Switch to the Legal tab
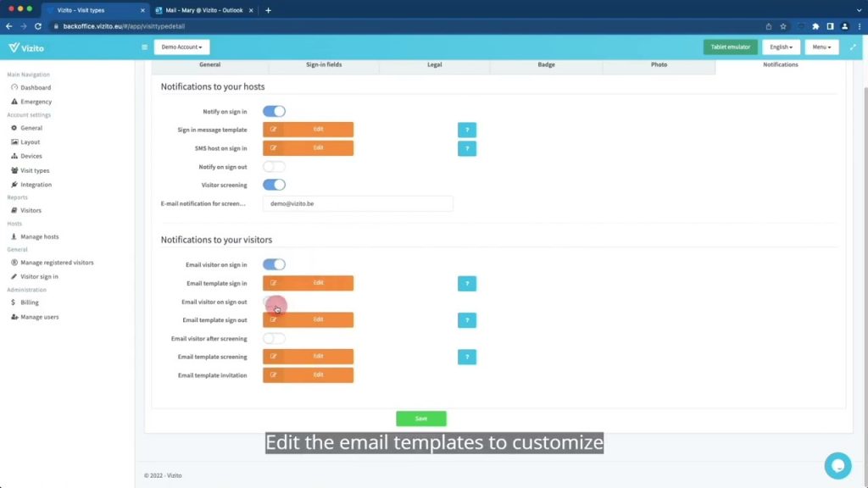This screenshot has height=488, width=868. pos(434,64)
